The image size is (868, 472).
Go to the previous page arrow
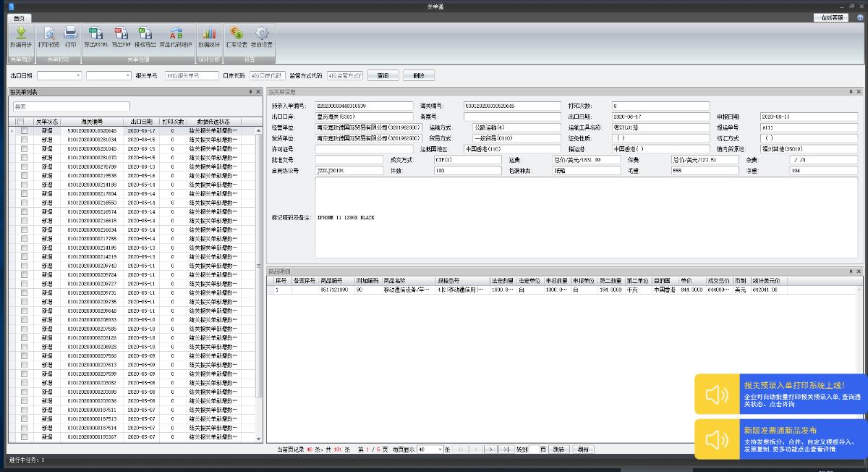[476, 450]
